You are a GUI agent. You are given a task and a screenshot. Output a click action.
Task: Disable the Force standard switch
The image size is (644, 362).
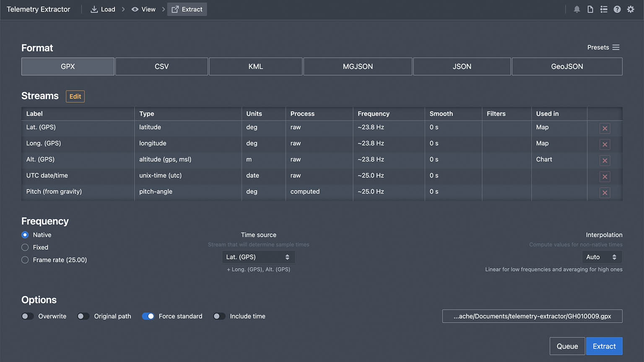coord(148,316)
